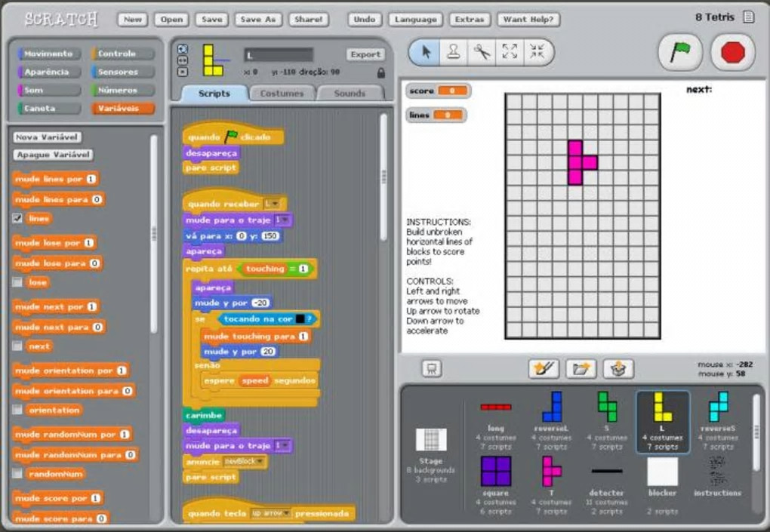770x532 pixels.
Task: Select the pink T sprite
Action: pyautogui.click(x=552, y=486)
